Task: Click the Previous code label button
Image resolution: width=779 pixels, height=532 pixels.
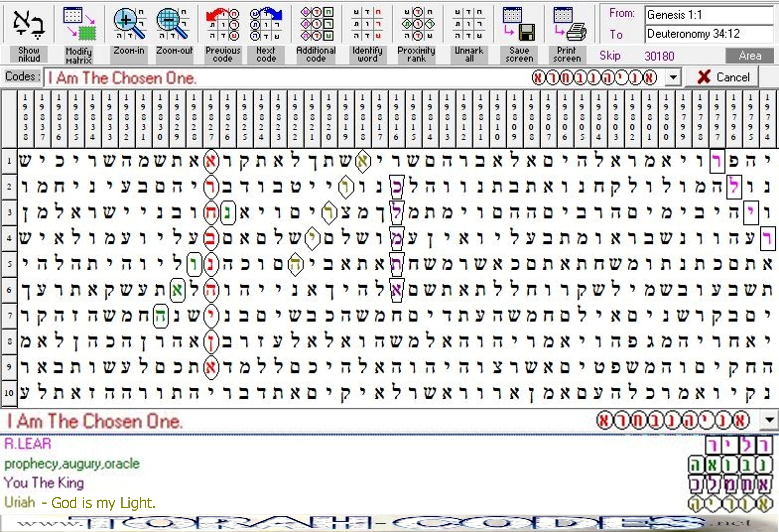Action: click(223, 54)
